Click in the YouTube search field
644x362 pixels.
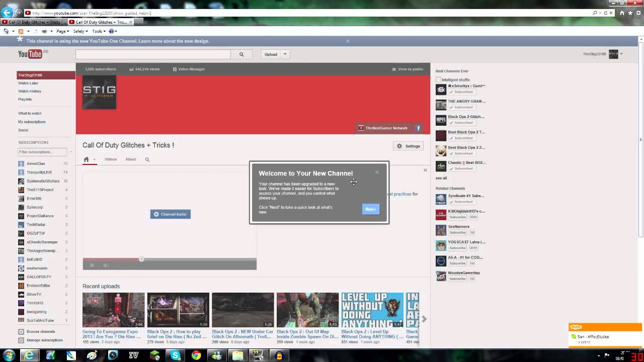[x=153, y=54]
